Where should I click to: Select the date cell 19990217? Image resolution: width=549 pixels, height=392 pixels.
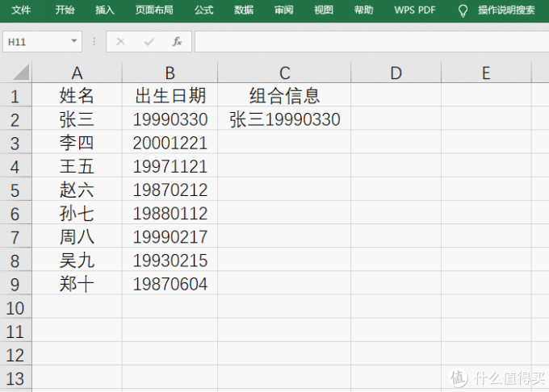(x=170, y=236)
